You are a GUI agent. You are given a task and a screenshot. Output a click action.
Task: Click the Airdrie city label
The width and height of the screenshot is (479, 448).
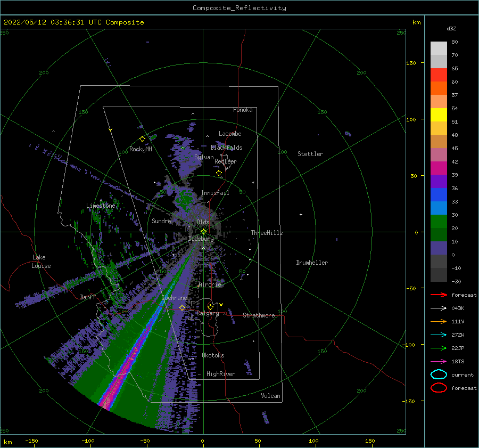point(210,284)
